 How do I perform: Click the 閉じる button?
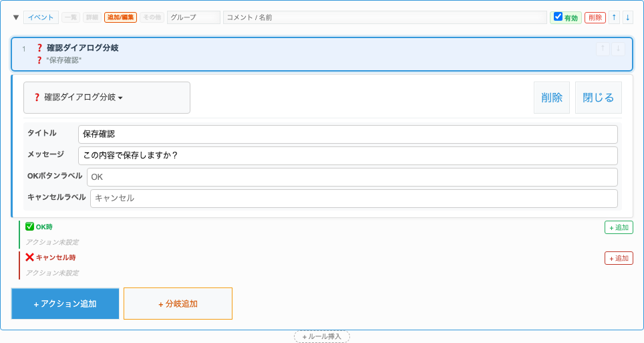pyautogui.click(x=599, y=98)
